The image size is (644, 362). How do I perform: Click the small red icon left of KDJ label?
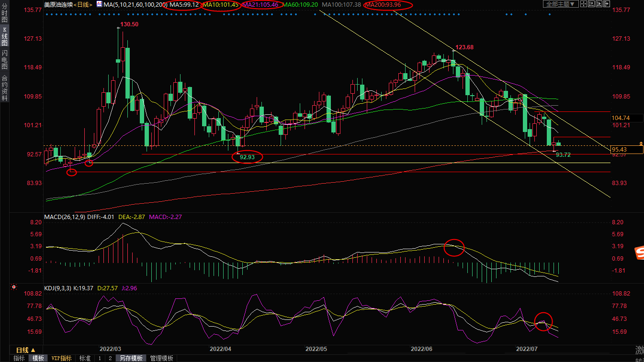point(13,288)
